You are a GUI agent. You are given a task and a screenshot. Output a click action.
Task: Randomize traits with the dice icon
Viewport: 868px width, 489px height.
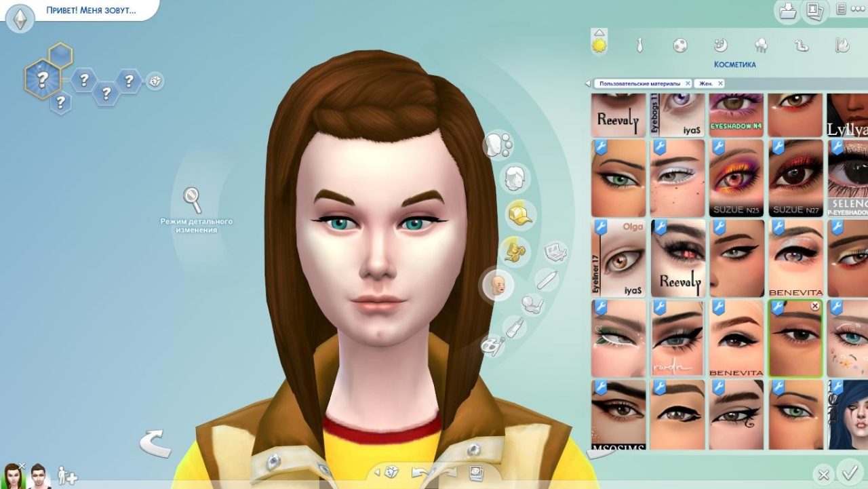155,81
